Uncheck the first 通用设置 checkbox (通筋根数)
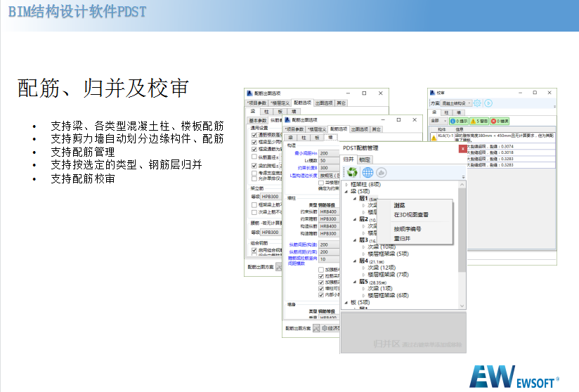Screen dimensions: 579x392 [x=254, y=135]
